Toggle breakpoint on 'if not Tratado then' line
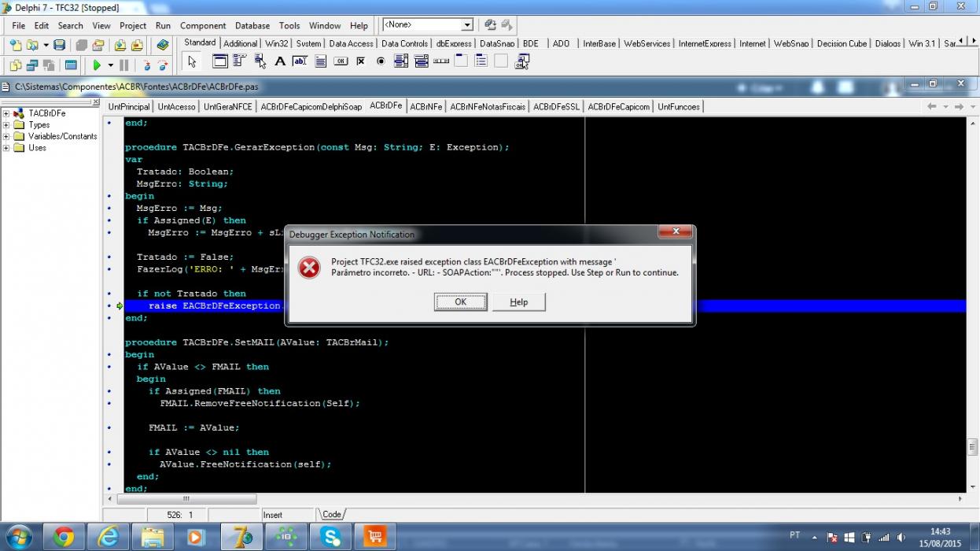 coord(109,294)
